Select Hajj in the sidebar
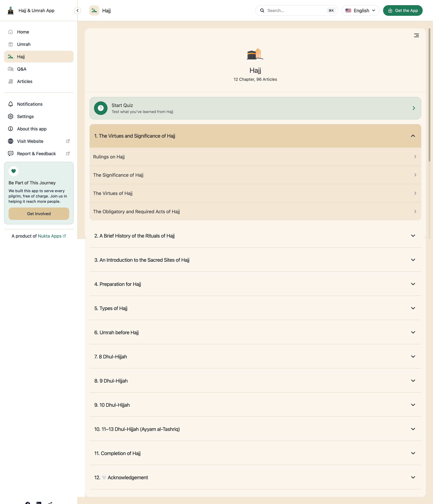The image size is (433, 504). click(x=39, y=57)
